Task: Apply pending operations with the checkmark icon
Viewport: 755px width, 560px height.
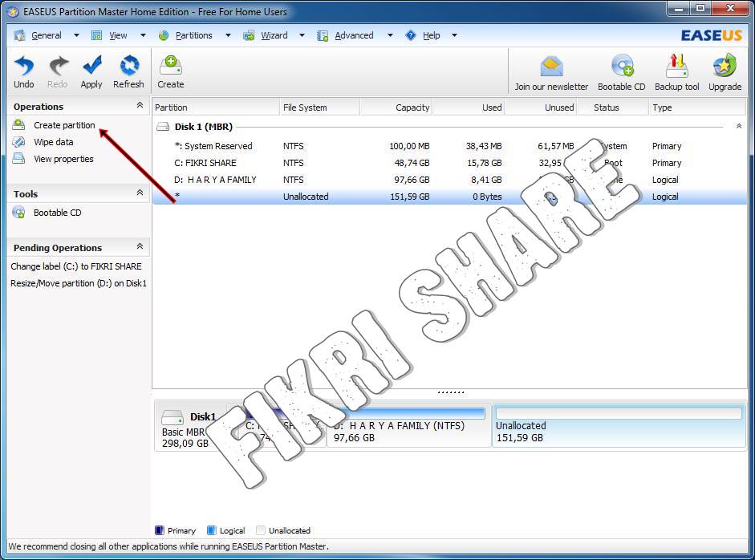Action: click(x=91, y=66)
